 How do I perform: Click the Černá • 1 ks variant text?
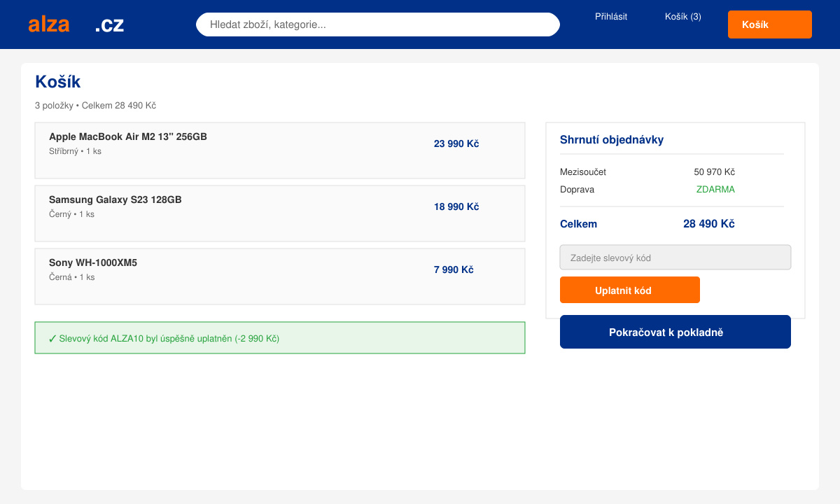[71, 277]
